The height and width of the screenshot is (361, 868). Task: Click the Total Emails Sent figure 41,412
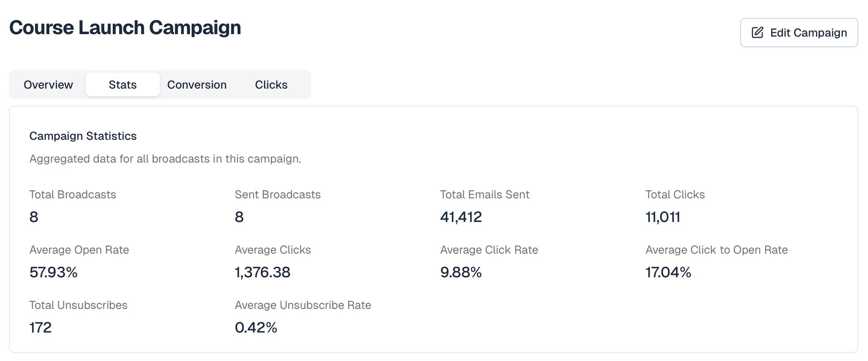pyautogui.click(x=461, y=217)
